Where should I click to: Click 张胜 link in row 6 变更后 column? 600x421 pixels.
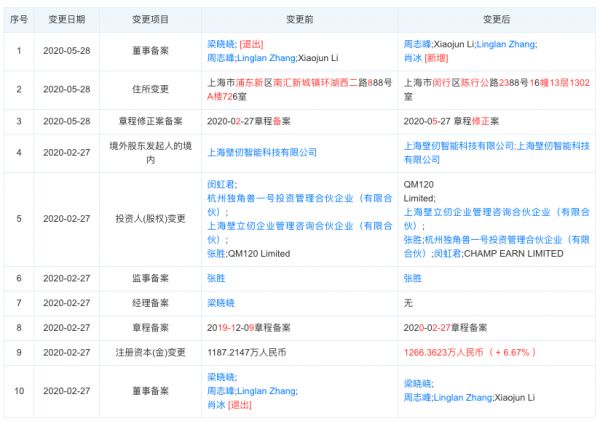point(412,277)
